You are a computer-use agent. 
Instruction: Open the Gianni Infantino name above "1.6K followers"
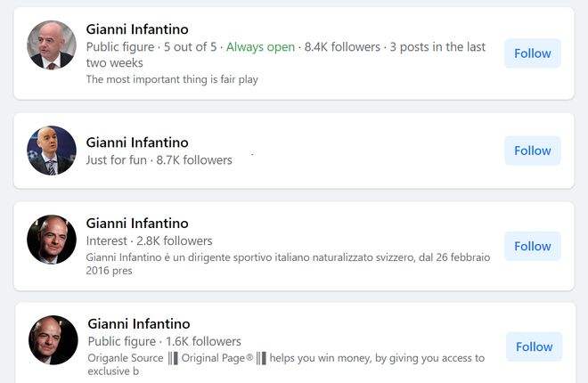click(x=139, y=323)
